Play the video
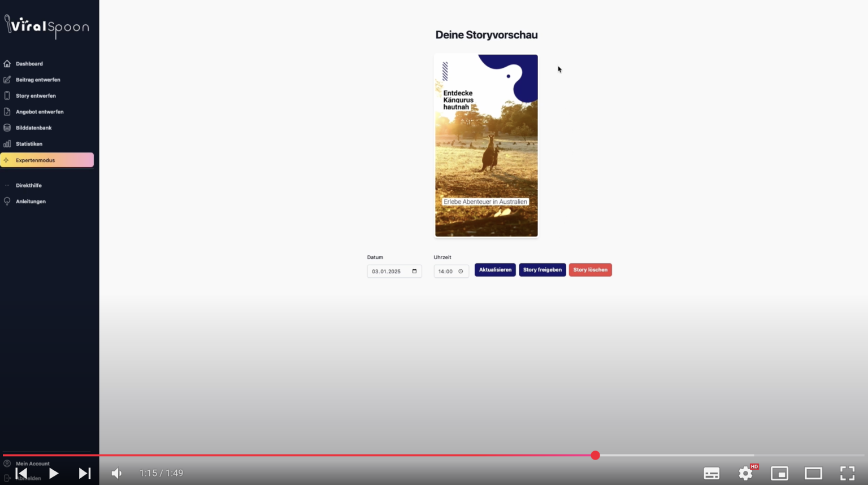Viewport: 868px width, 485px height. 54,473
